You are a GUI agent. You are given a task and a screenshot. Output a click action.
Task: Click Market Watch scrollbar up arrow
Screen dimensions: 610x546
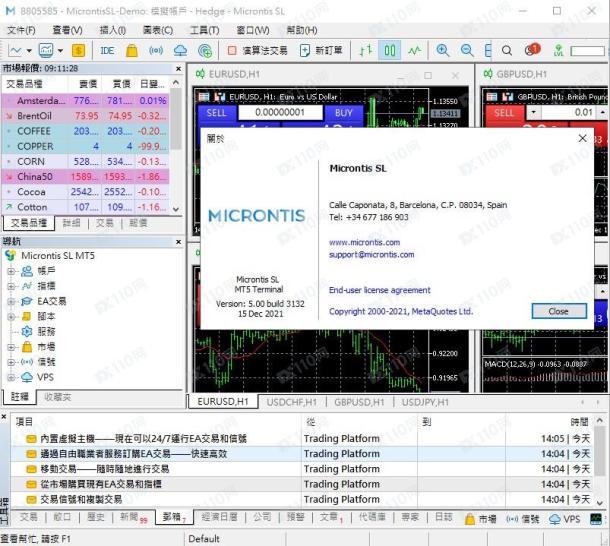(176, 83)
